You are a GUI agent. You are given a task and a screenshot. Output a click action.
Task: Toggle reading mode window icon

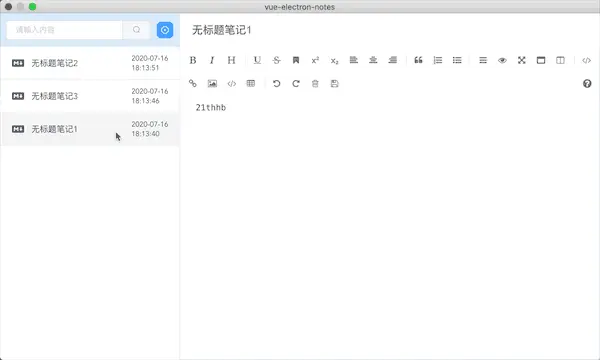(541, 60)
